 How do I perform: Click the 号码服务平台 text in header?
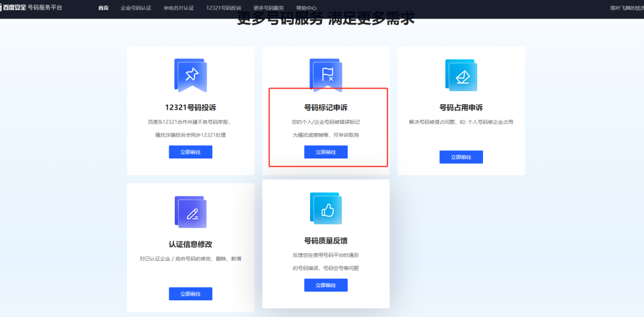click(x=45, y=7)
